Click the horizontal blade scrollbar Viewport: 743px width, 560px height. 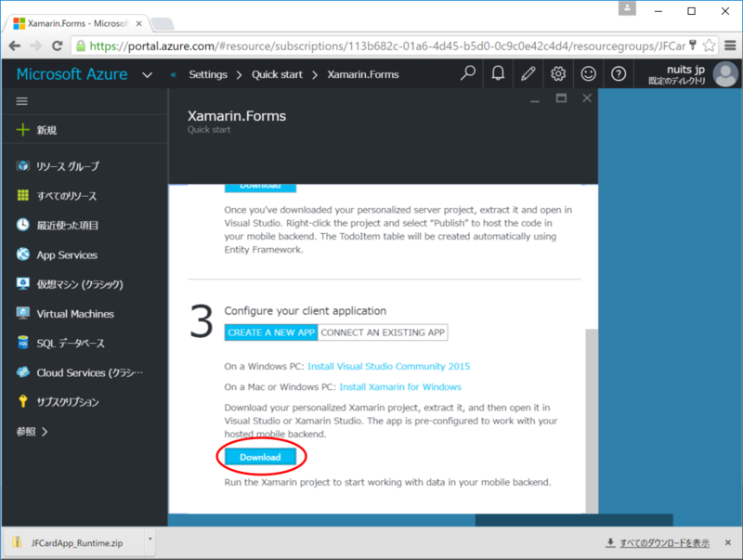point(573,520)
